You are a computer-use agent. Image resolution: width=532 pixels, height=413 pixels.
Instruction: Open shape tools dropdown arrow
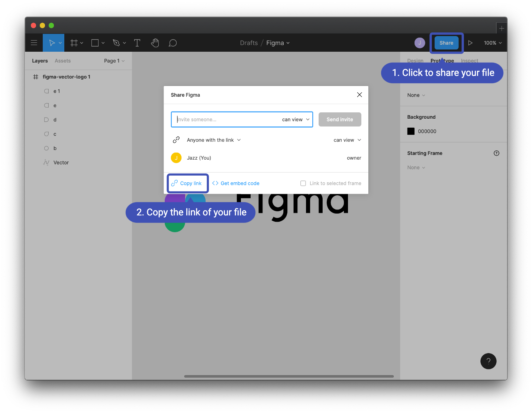pos(103,43)
